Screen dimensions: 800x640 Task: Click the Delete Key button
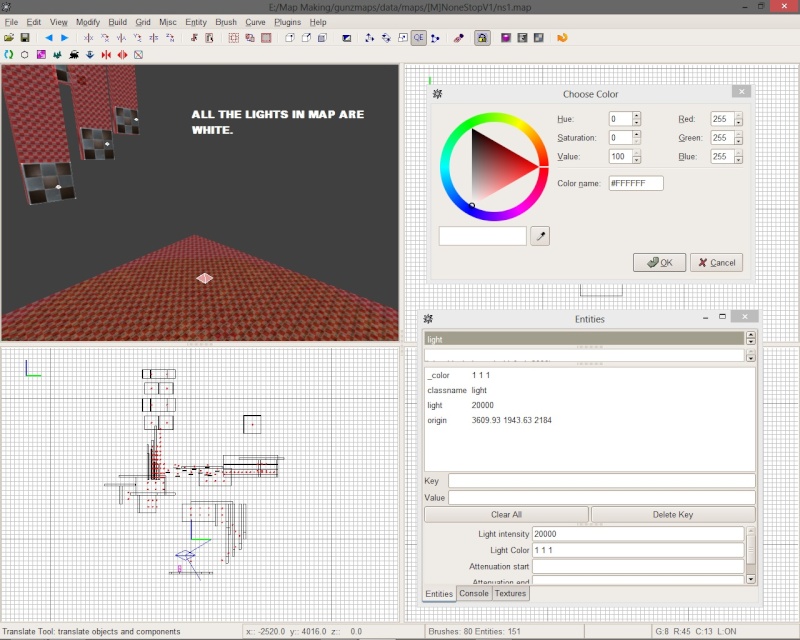pos(673,514)
